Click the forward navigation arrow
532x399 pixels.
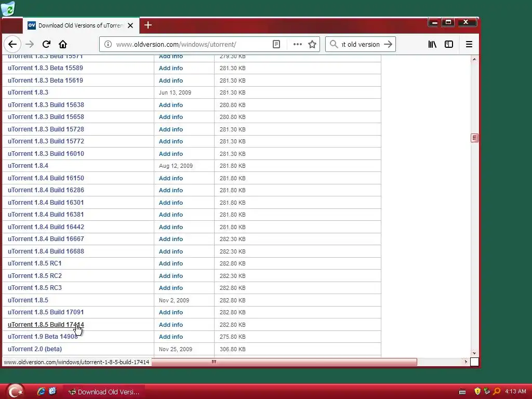pyautogui.click(x=30, y=44)
